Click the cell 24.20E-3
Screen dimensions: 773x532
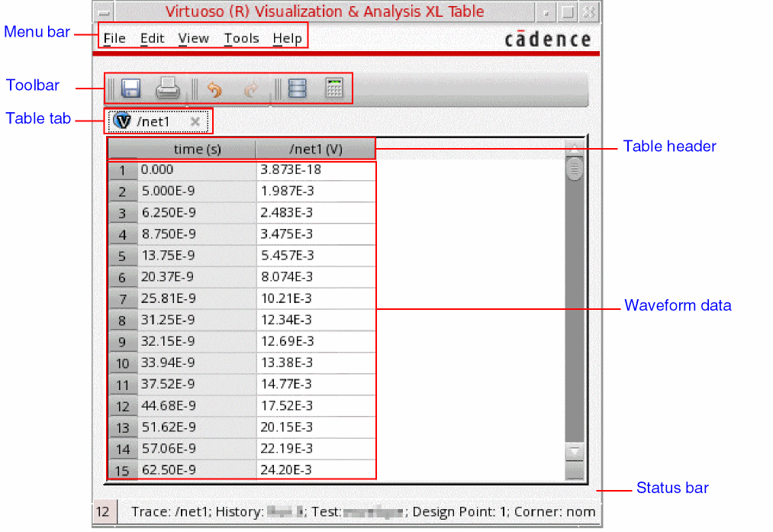[x=316, y=470]
